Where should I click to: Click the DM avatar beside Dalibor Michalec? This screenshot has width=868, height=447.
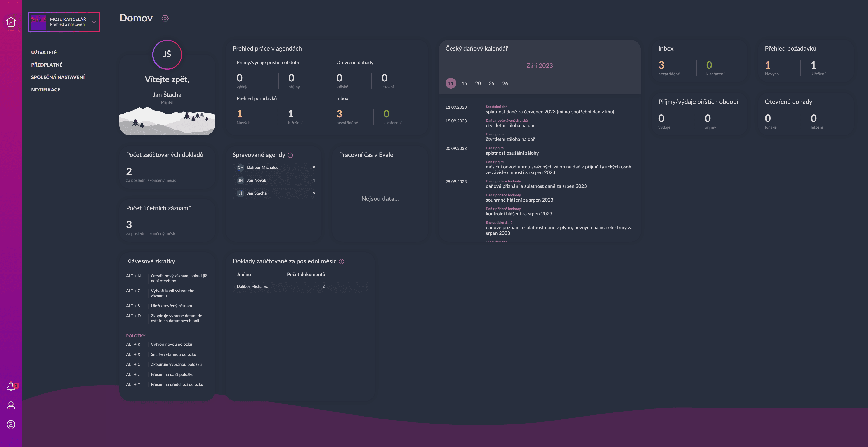tap(241, 167)
